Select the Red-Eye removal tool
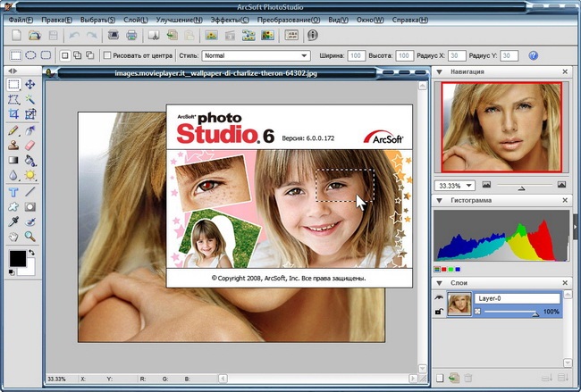The image size is (581, 392). (x=30, y=221)
